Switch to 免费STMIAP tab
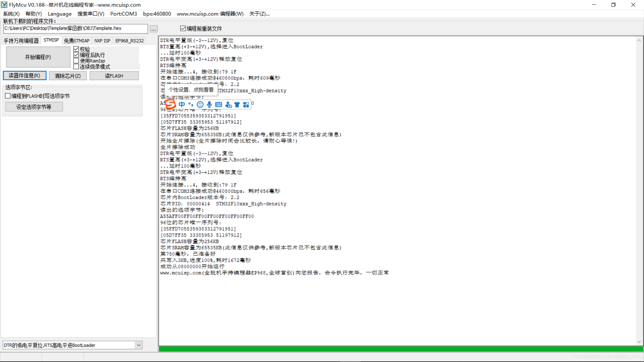 point(76,41)
